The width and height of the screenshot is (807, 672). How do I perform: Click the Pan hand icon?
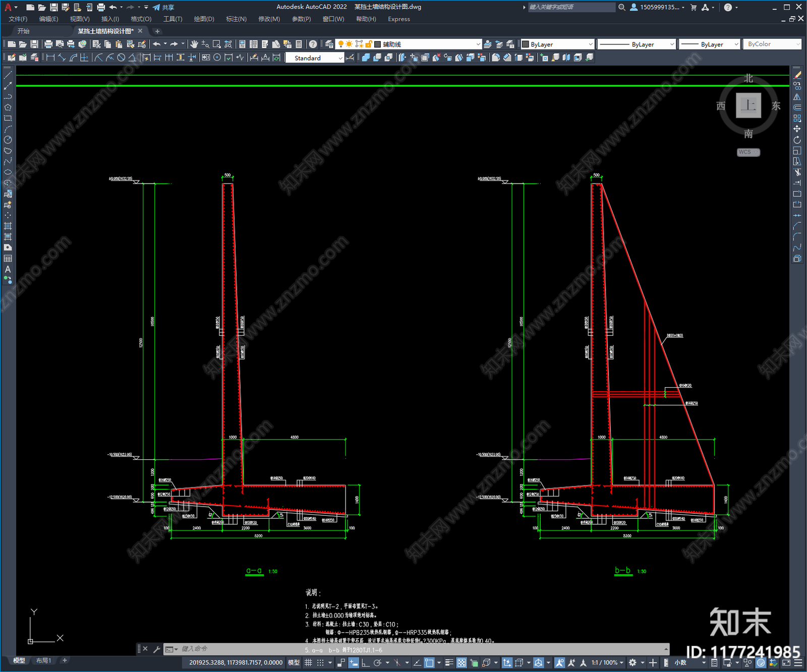(194, 44)
